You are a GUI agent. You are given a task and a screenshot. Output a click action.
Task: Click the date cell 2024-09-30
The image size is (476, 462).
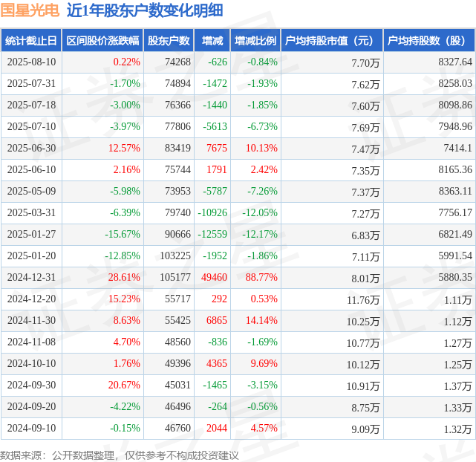point(32,385)
